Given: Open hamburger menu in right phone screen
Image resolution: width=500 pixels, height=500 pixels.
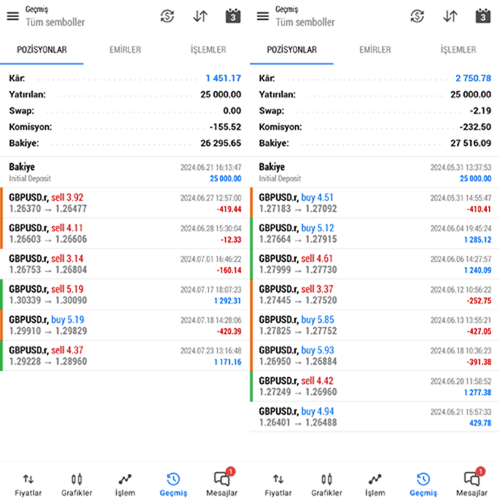Looking at the screenshot, I should pyautogui.click(x=263, y=16).
